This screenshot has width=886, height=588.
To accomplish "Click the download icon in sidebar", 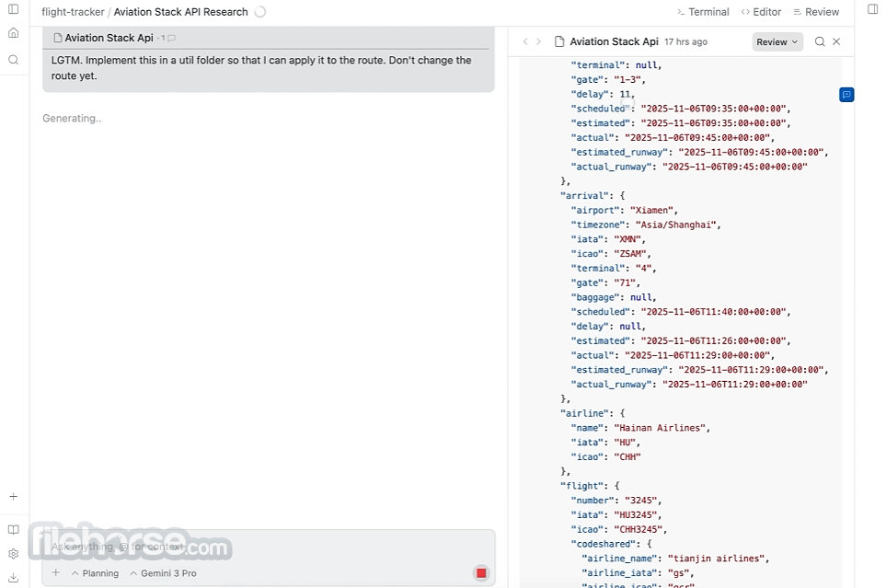I will coord(14,578).
